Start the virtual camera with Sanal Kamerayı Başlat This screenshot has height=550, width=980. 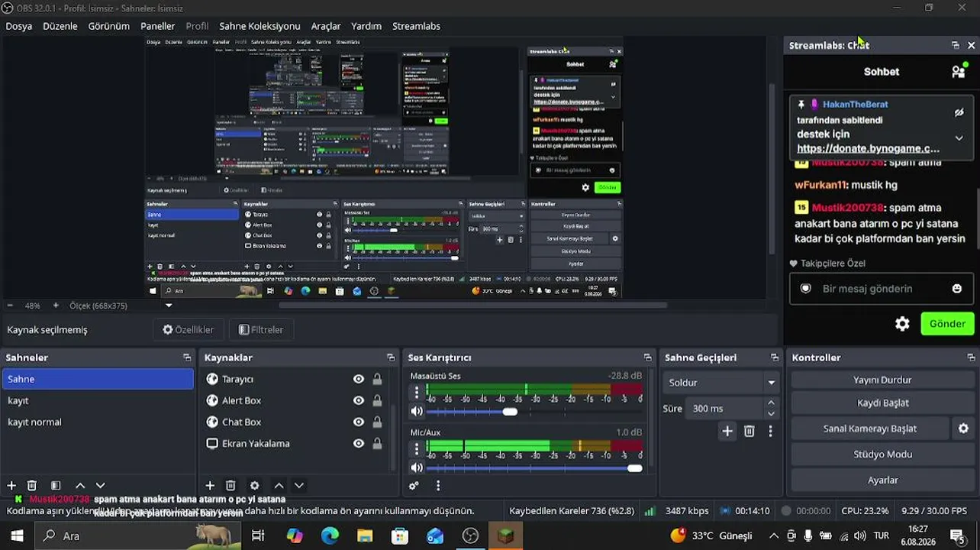tap(870, 429)
